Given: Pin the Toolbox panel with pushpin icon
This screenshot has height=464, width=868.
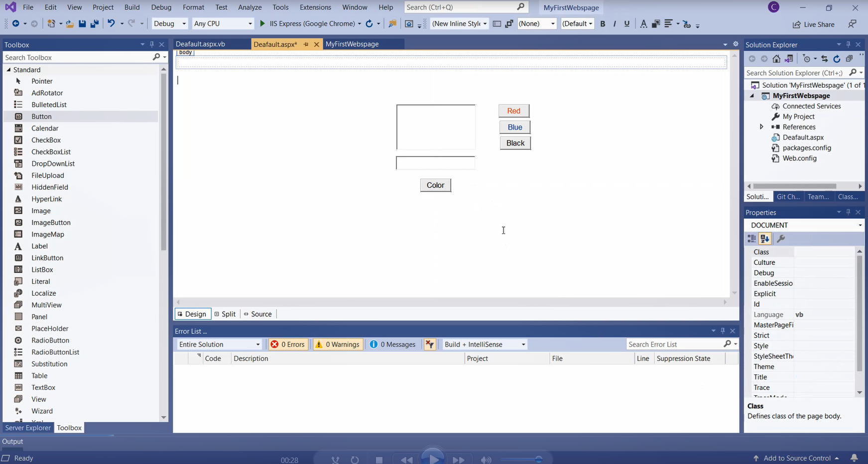Looking at the screenshot, I should [x=152, y=44].
